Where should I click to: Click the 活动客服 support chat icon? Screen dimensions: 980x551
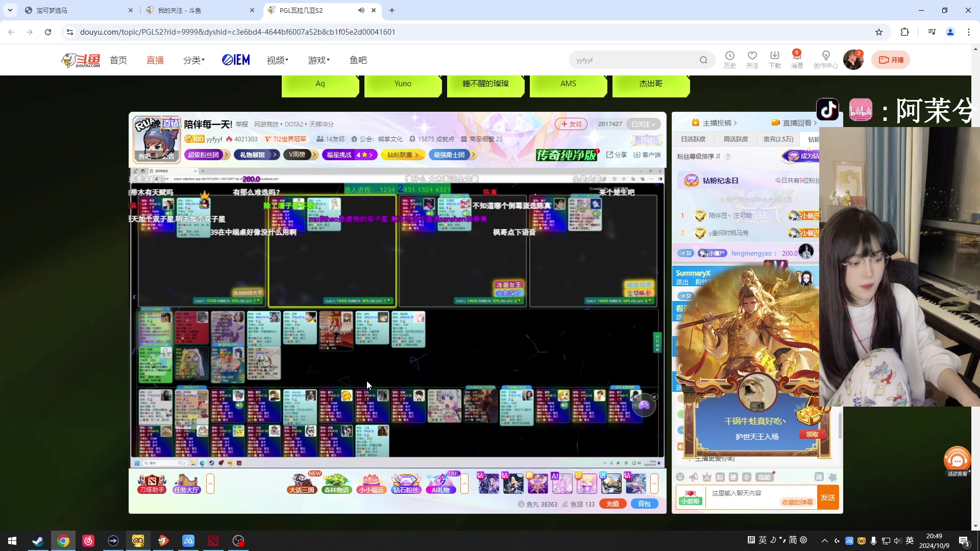point(957,462)
